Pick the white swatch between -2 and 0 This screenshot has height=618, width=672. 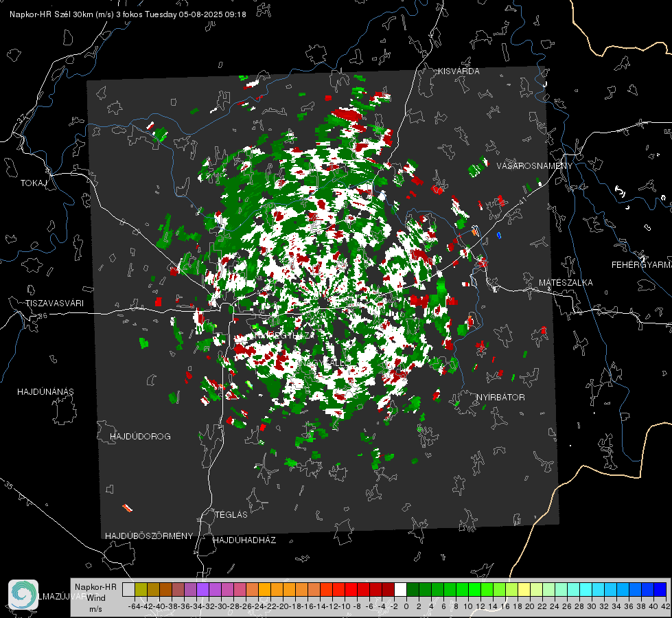pos(400,589)
